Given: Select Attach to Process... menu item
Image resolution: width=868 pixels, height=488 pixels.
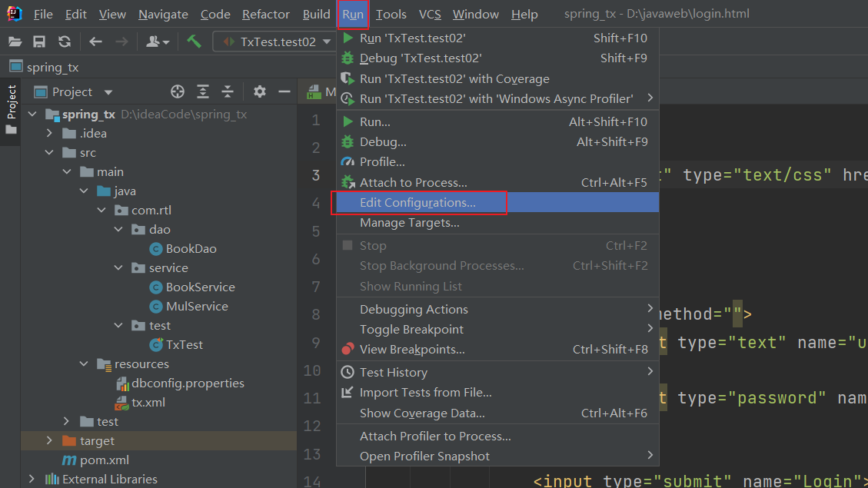Looking at the screenshot, I should pos(497,183).
